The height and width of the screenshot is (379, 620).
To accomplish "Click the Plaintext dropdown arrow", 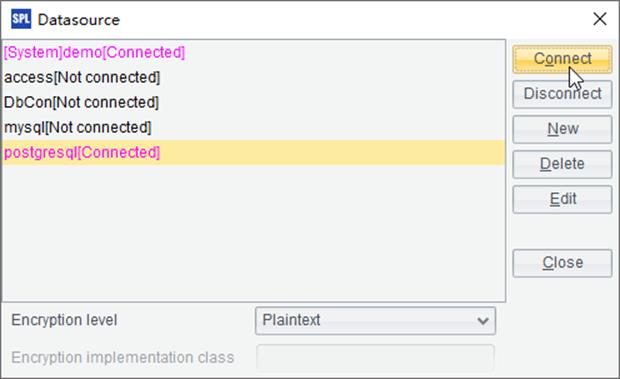I will 483,321.
